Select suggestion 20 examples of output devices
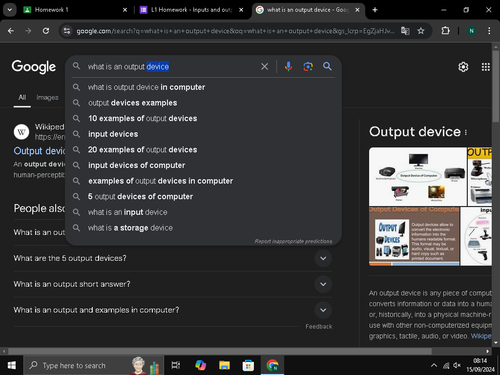This screenshot has height=375, width=500. tap(203, 150)
